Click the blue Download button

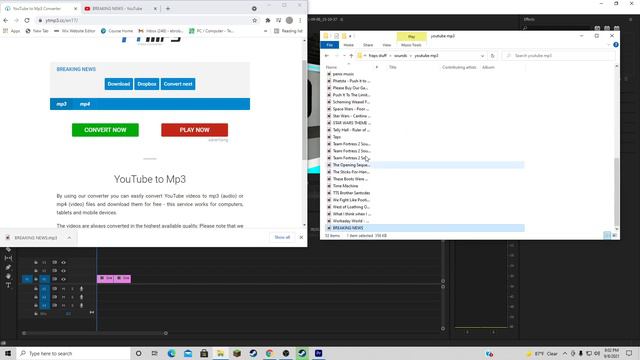click(118, 84)
